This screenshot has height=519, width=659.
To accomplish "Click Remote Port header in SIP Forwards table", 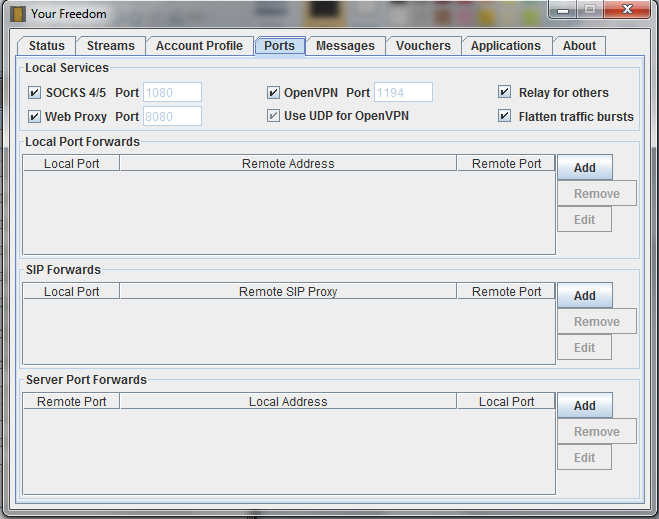I will coord(506,292).
